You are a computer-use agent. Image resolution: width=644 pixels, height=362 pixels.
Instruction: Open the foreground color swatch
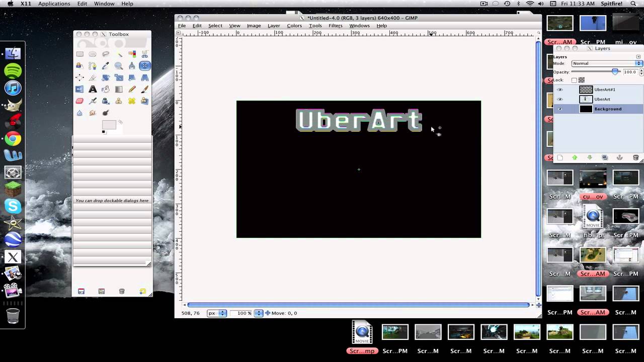[x=109, y=125]
